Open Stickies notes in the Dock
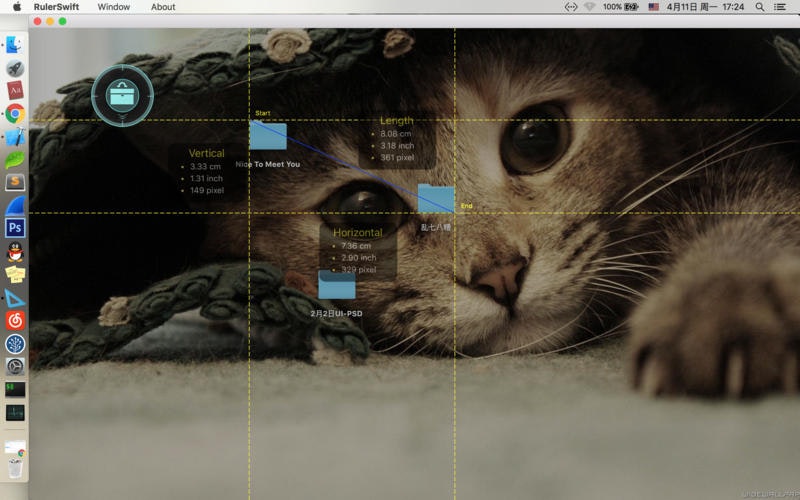This screenshot has height=500, width=800. point(15,274)
